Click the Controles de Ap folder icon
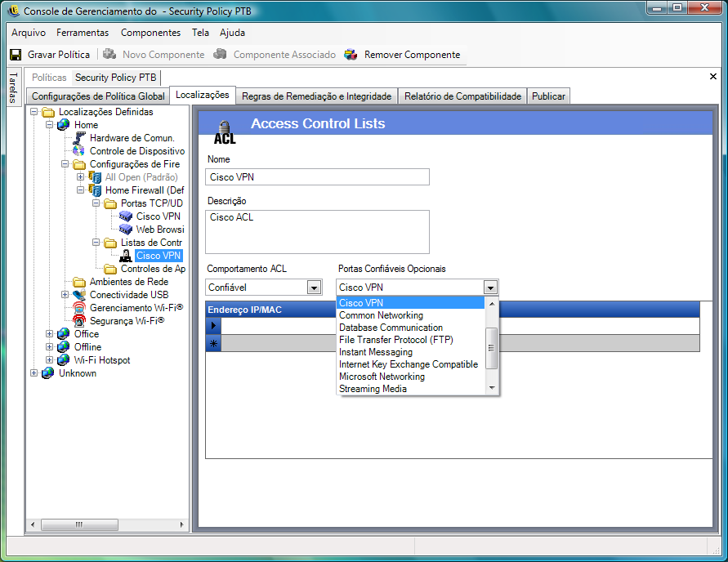Screen dimensions: 728x562 coord(110,269)
